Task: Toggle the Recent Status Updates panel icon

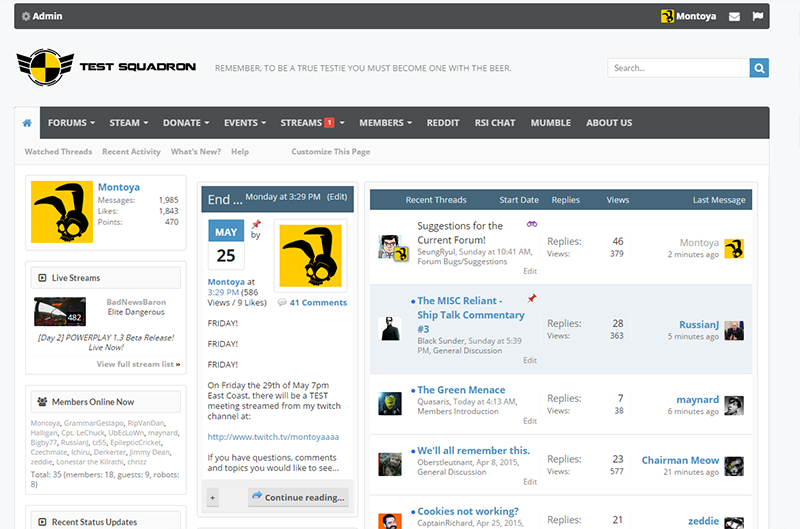Action: coord(42,521)
